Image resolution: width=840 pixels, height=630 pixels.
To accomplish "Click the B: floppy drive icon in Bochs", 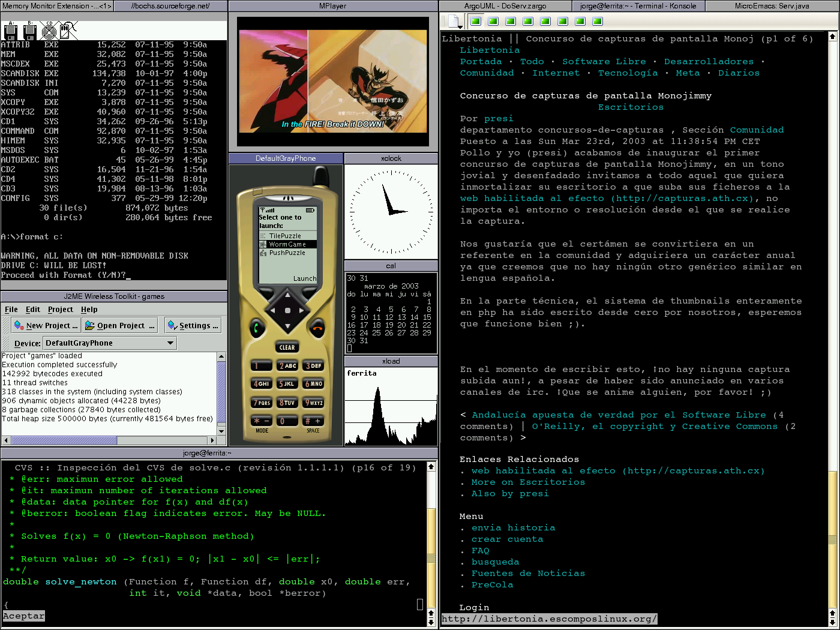I will point(30,31).
